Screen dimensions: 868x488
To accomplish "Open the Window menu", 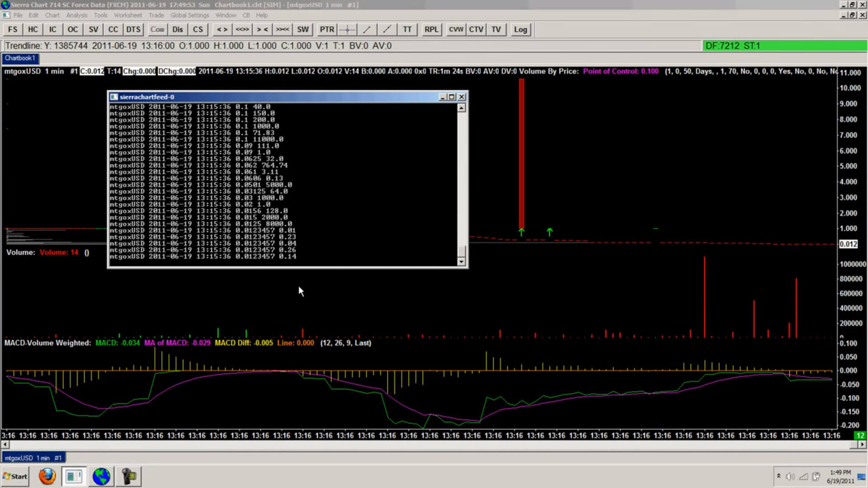I will tap(226, 15).
